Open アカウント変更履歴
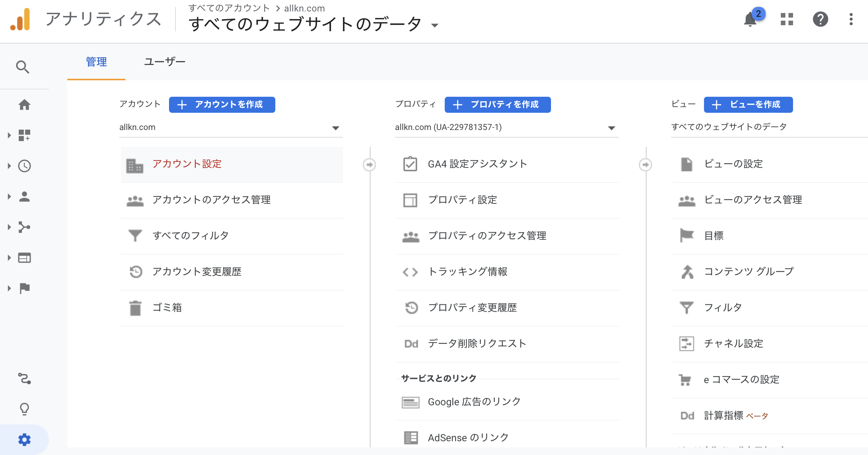 click(x=232, y=272)
